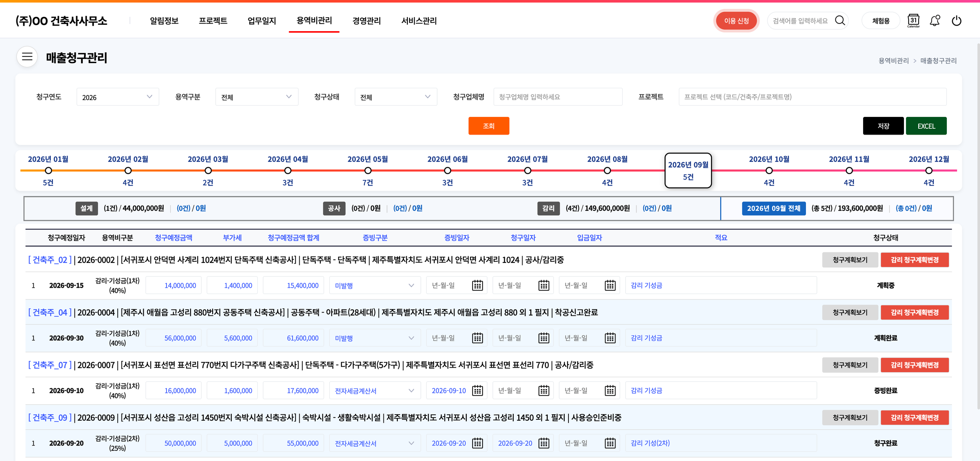Open notifications bell icon
Screen dimensions: 980x461
click(x=935, y=21)
